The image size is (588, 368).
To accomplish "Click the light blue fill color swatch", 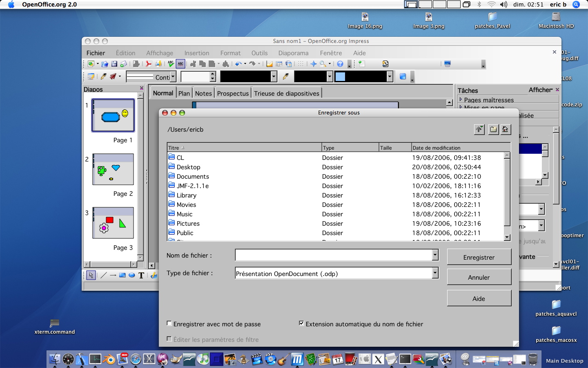I will [x=340, y=76].
